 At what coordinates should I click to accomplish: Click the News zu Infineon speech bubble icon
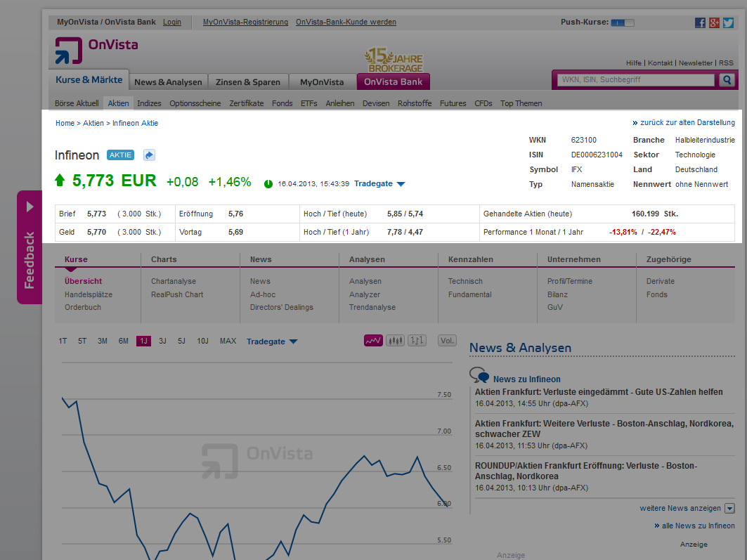click(479, 375)
